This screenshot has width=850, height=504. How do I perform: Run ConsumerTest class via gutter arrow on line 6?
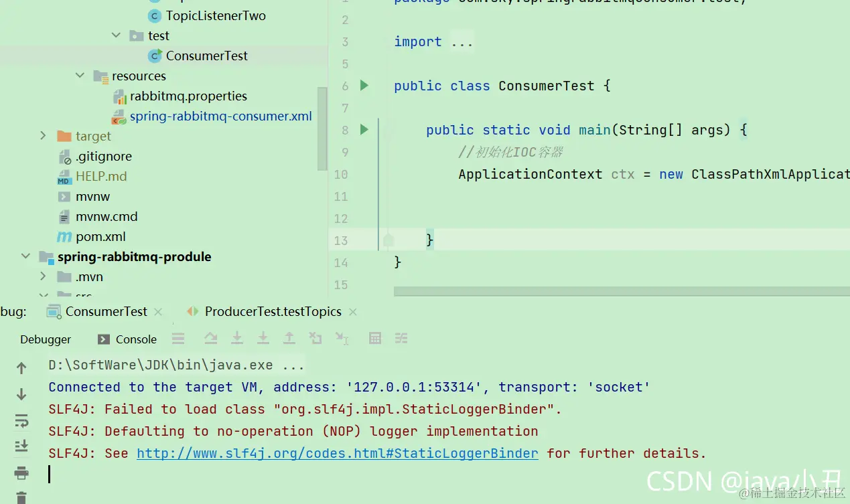pyautogui.click(x=364, y=85)
